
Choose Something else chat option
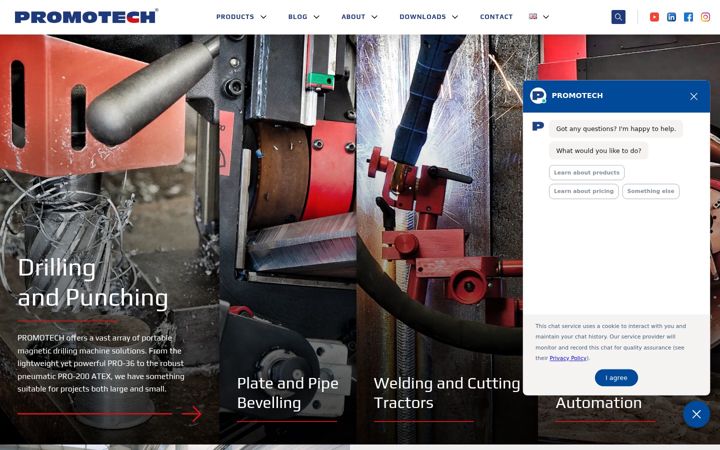pyautogui.click(x=651, y=191)
